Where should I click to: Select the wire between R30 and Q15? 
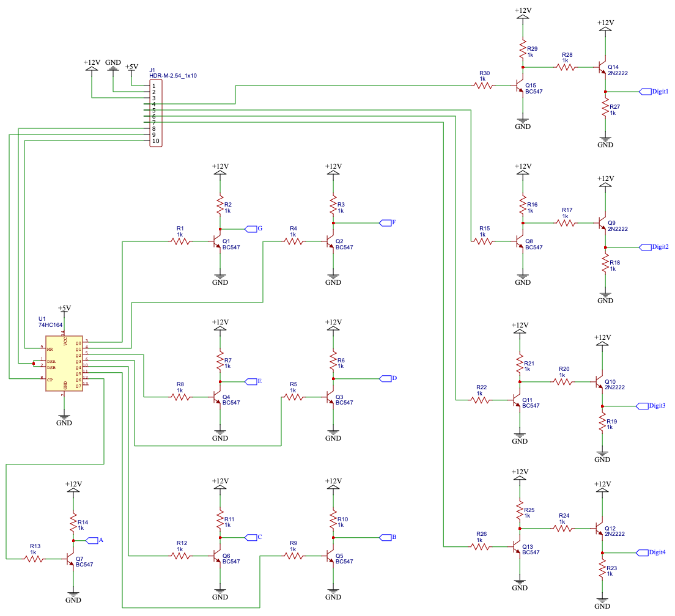tap(503, 86)
